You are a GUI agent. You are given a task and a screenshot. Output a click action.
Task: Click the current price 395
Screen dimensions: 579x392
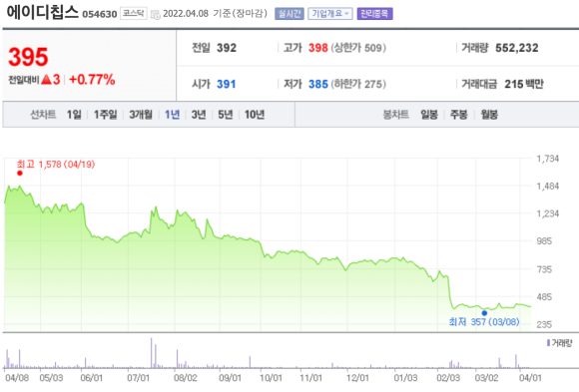click(28, 57)
